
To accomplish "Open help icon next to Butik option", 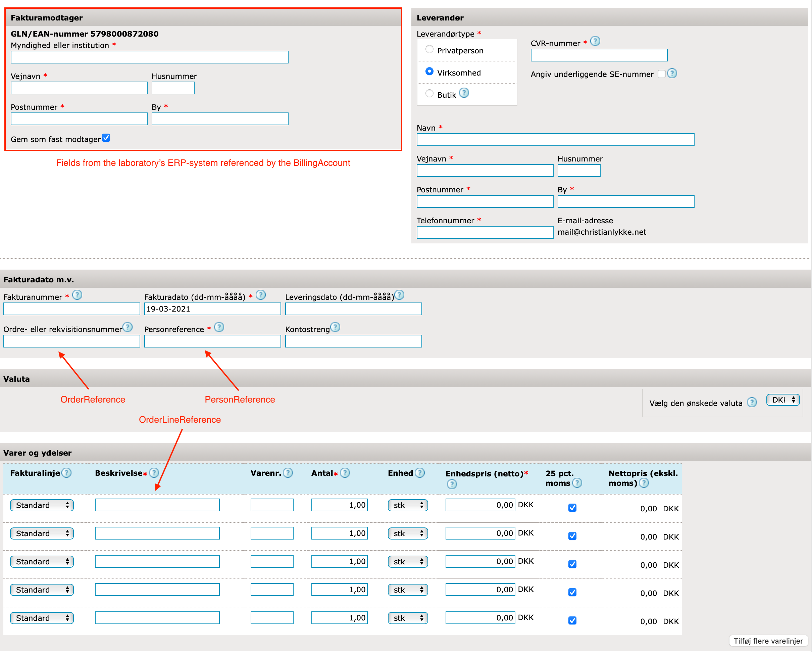I will click(464, 93).
